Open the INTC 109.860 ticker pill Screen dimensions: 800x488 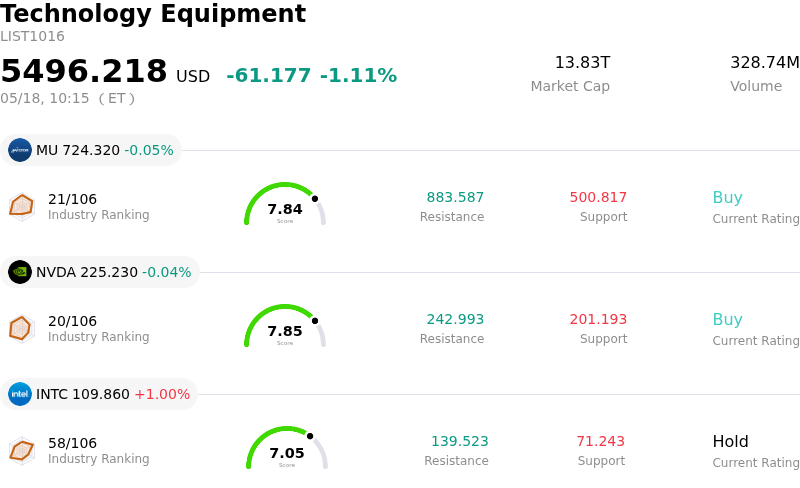(99, 394)
